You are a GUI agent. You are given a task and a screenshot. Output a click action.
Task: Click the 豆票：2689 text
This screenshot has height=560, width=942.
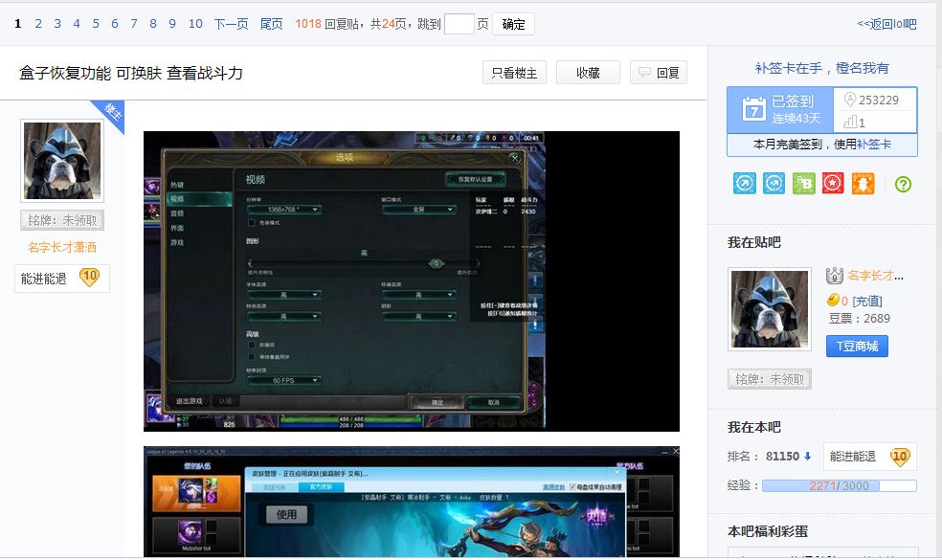coord(859,319)
